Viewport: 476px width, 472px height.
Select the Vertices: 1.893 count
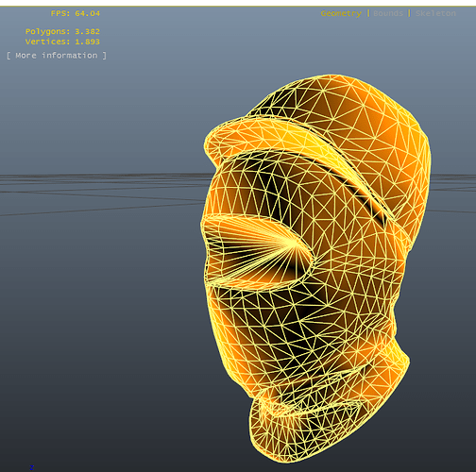62,42
